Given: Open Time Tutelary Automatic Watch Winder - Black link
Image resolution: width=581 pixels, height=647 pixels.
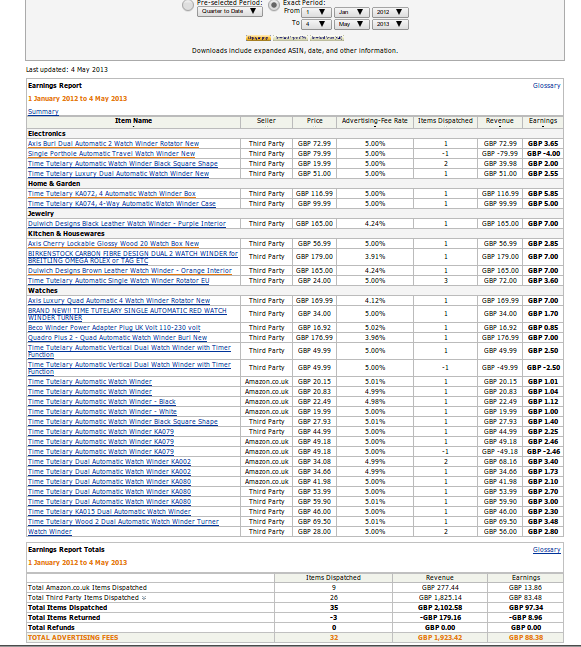Looking at the screenshot, I should [102, 401].
